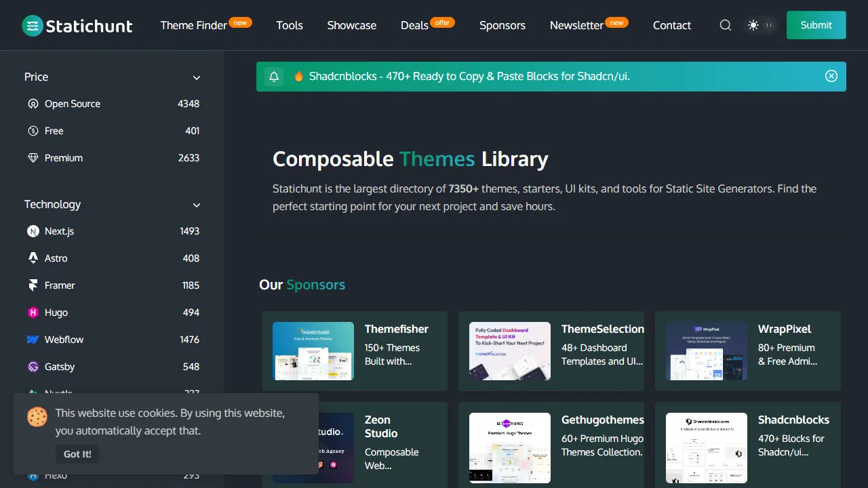Click the fire emoji in the banner
Image resolution: width=868 pixels, height=488 pixels.
point(298,77)
